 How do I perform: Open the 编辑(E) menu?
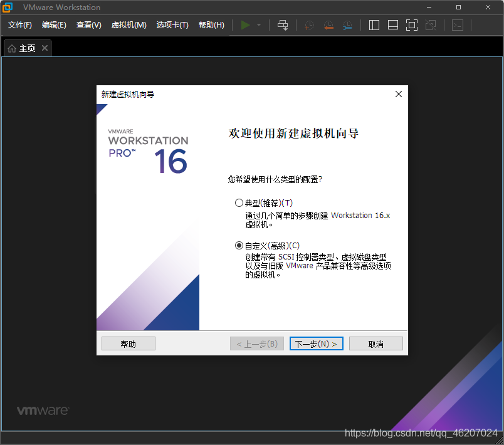tap(54, 25)
